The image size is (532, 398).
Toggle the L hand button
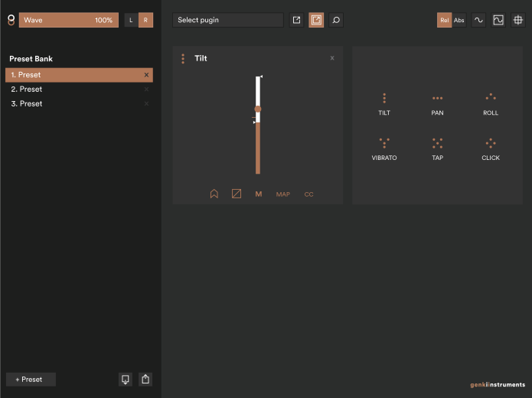pyautogui.click(x=131, y=20)
